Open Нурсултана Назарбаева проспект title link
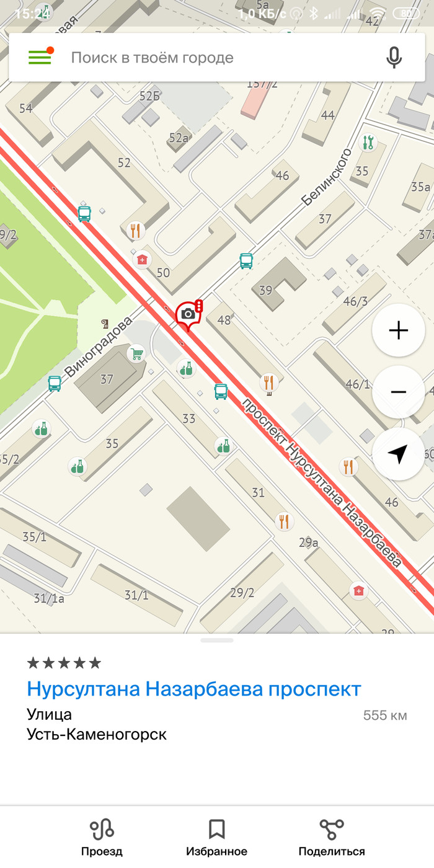Viewport: 434px width, 868px height. coord(194,689)
